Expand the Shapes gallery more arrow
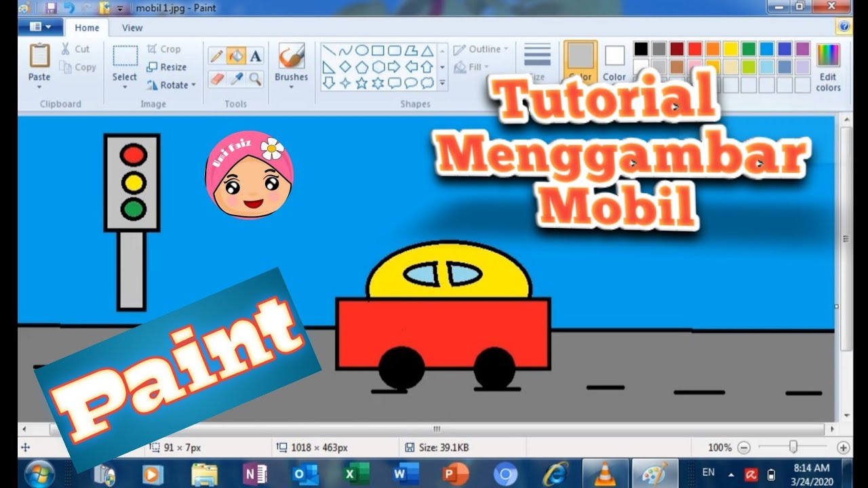Image resolution: width=868 pixels, height=488 pixels. (x=442, y=83)
